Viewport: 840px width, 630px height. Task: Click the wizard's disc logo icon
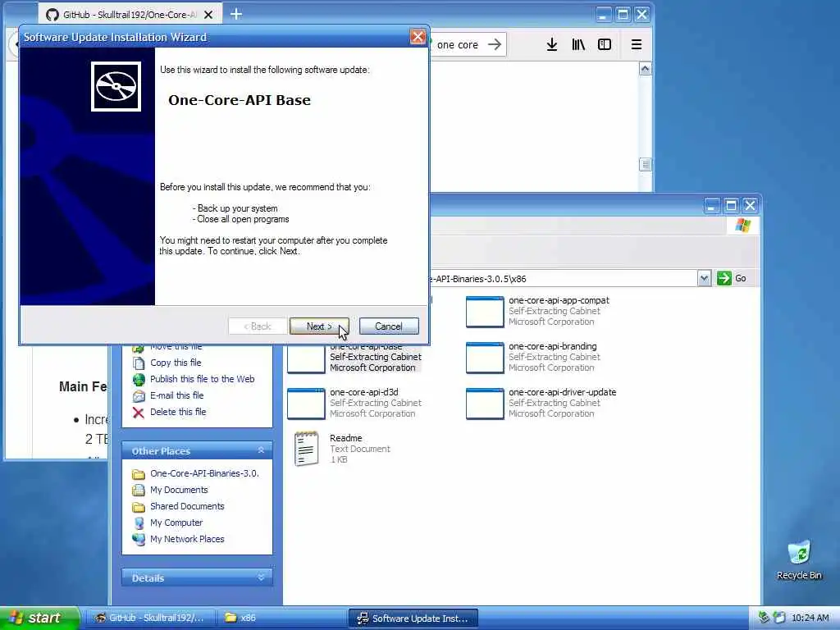click(116, 86)
